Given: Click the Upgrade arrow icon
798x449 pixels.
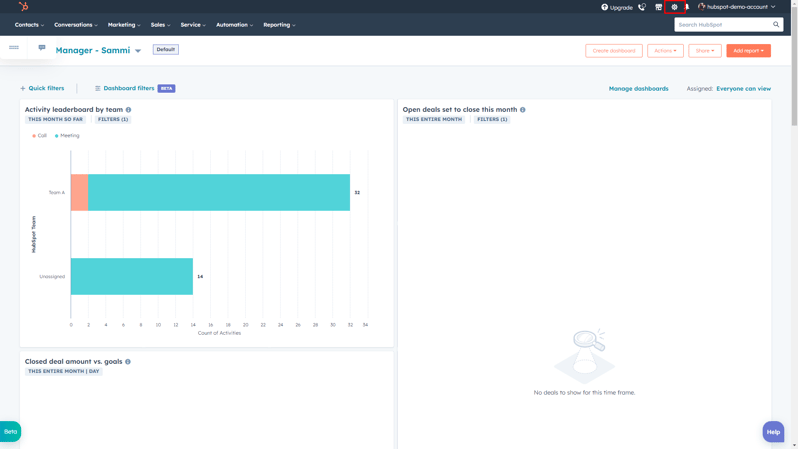Looking at the screenshot, I should (x=604, y=7).
